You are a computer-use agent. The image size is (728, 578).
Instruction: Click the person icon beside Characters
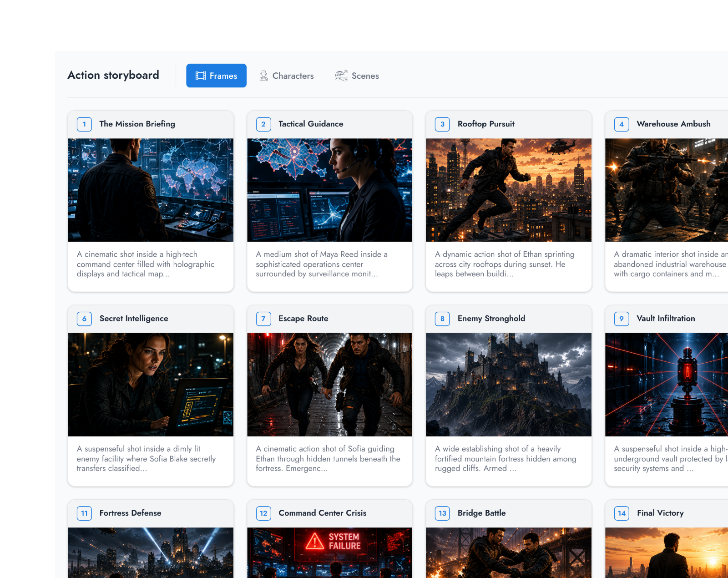tap(263, 76)
